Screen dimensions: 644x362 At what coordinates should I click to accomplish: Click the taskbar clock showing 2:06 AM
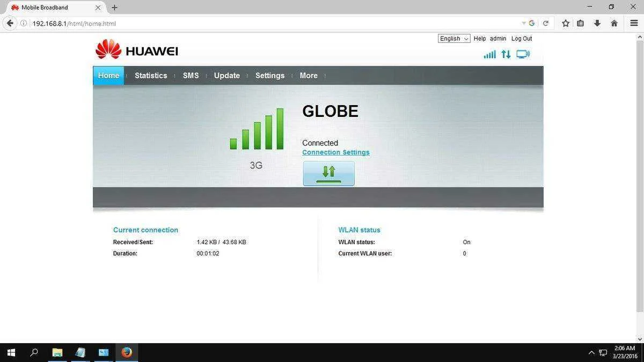(625, 352)
